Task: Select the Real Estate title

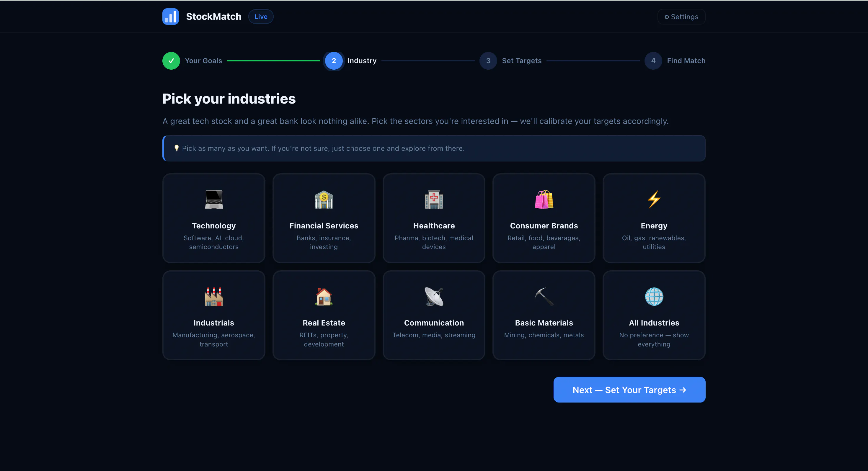Action: coord(324,323)
